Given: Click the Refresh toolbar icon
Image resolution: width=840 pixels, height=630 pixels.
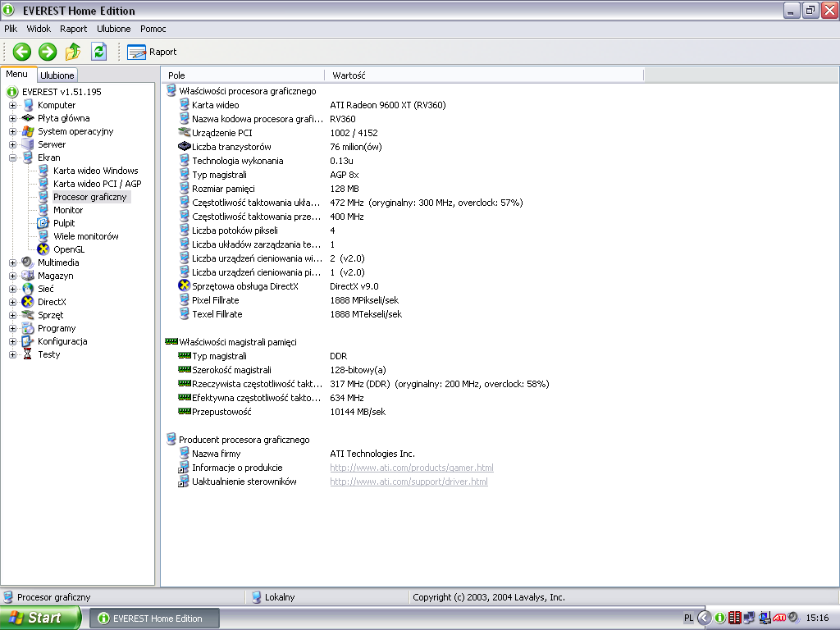Looking at the screenshot, I should (98, 52).
